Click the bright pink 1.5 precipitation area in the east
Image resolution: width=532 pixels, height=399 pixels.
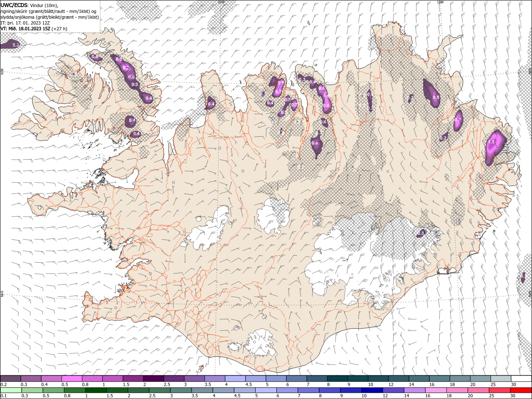495,148
